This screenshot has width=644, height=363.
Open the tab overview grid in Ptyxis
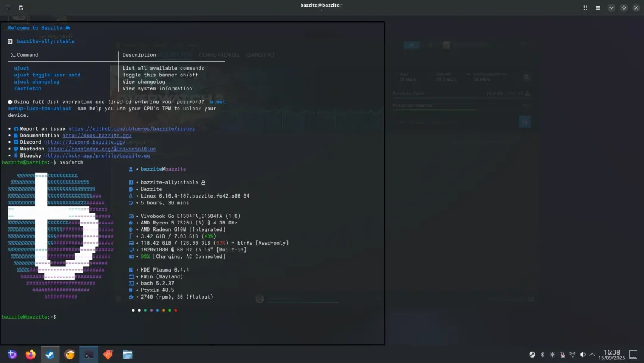584,7
